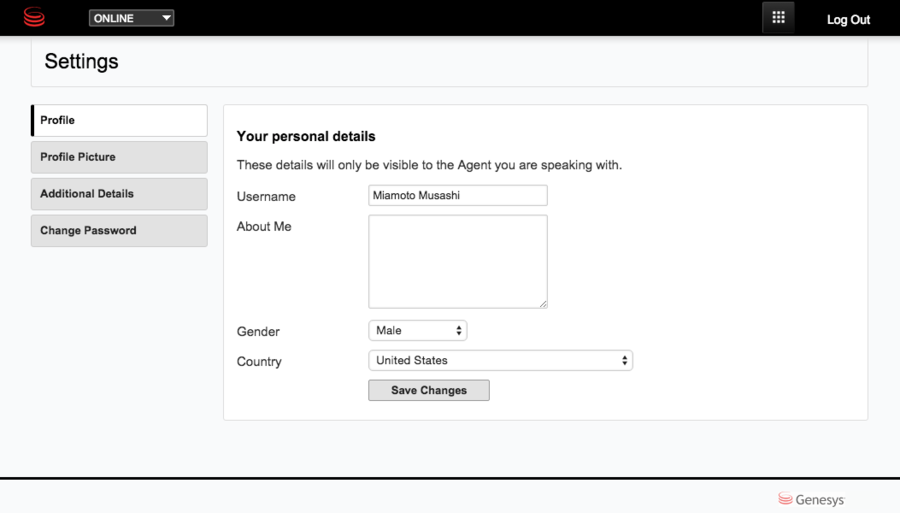Focus the Username field with Miamoto Musashi
Viewport: 900px width, 513px height.
[457, 195]
